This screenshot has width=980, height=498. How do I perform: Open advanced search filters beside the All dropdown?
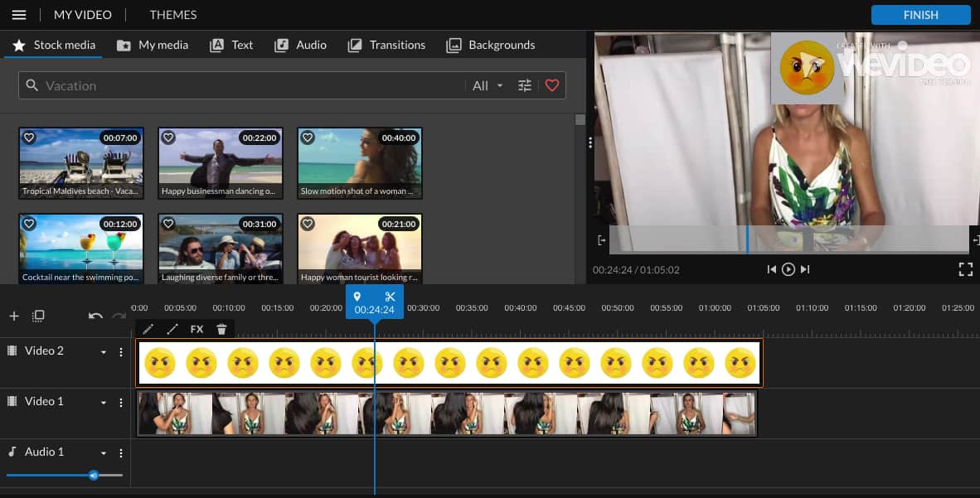(x=525, y=85)
